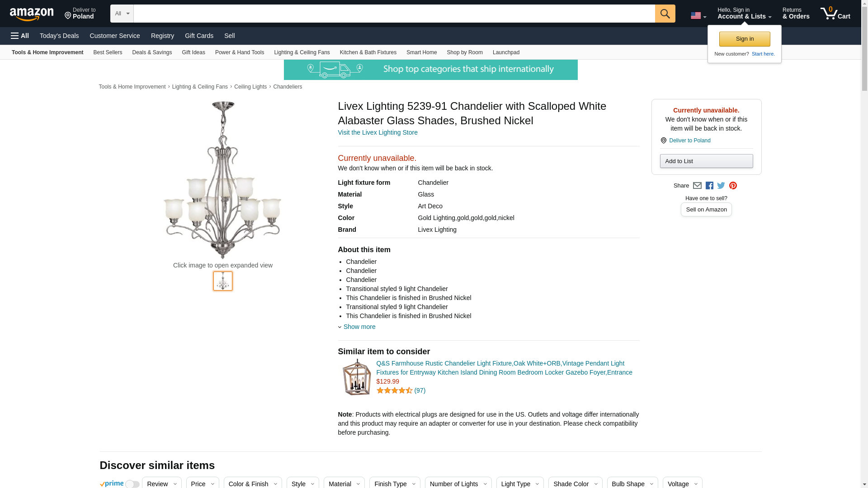This screenshot has height=488, width=868.
Task: Open Today's Deals menu item
Action: click(59, 36)
